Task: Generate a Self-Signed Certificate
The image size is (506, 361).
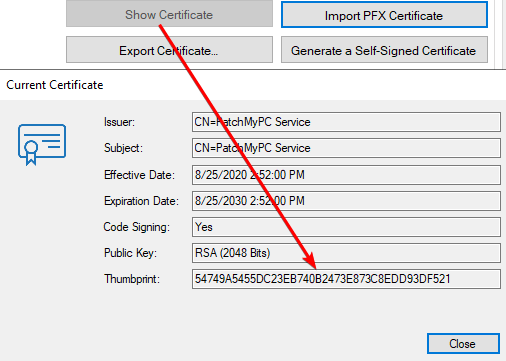Action: pyautogui.click(x=384, y=50)
